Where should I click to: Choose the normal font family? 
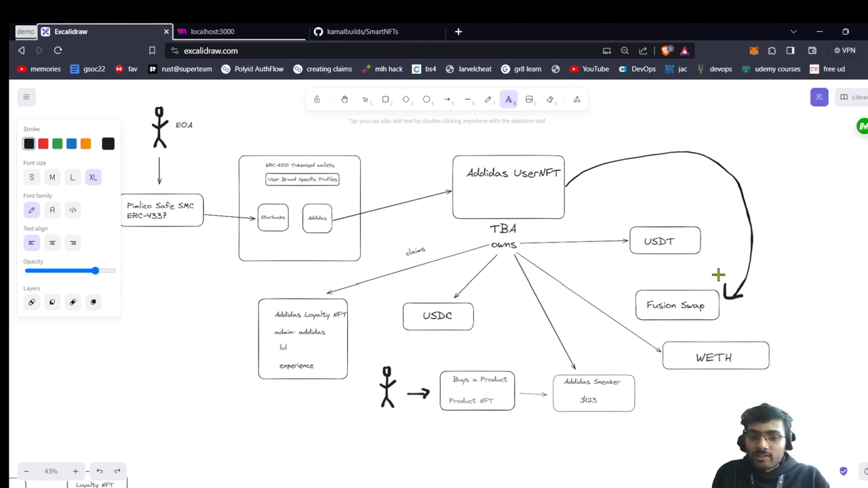click(52, 210)
